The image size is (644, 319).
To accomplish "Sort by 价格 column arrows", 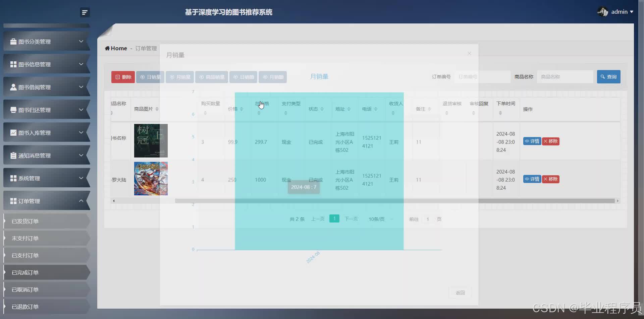I will tap(241, 109).
